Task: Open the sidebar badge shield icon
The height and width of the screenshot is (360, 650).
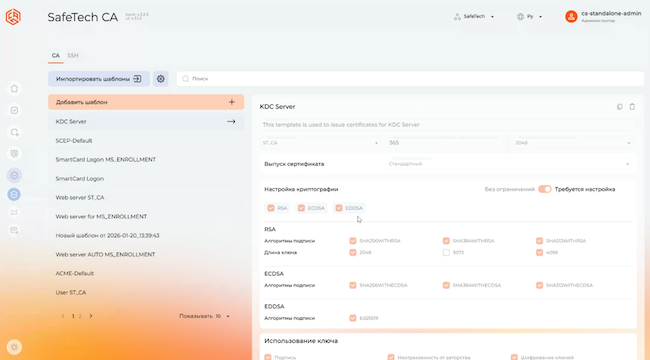Action: [14, 154]
